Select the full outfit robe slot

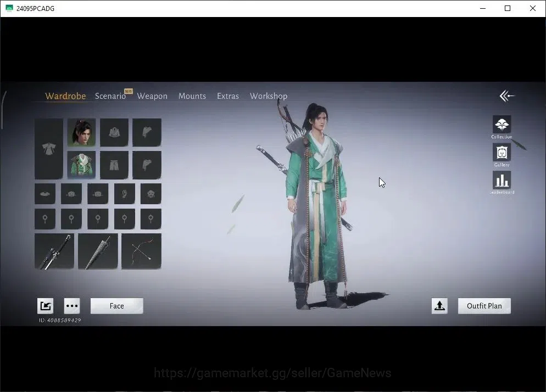(x=49, y=149)
